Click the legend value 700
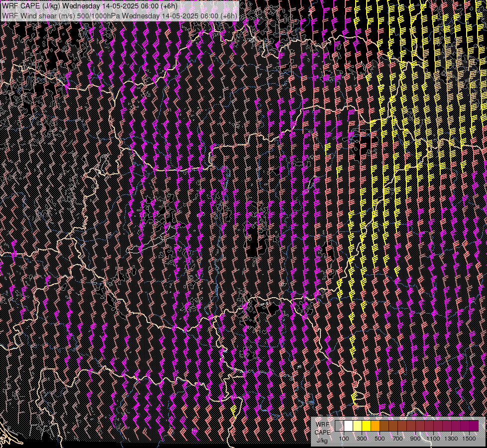This screenshot has height=448, width=487. coord(397,439)
